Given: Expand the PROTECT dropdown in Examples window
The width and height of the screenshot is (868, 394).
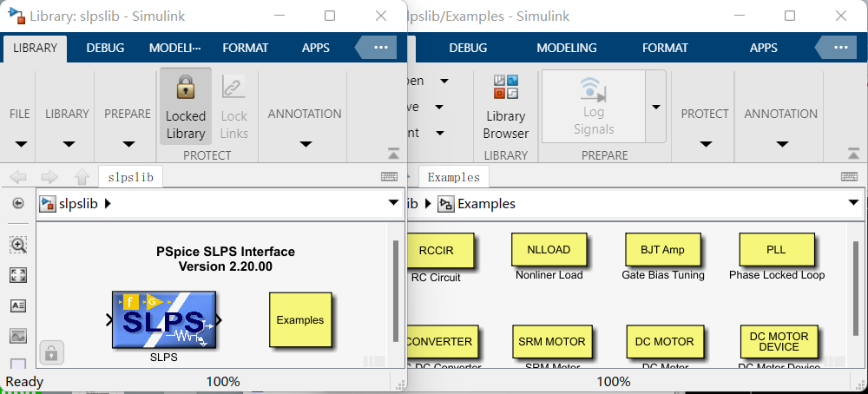Looking at the screenshot, I should coord(705,144).
